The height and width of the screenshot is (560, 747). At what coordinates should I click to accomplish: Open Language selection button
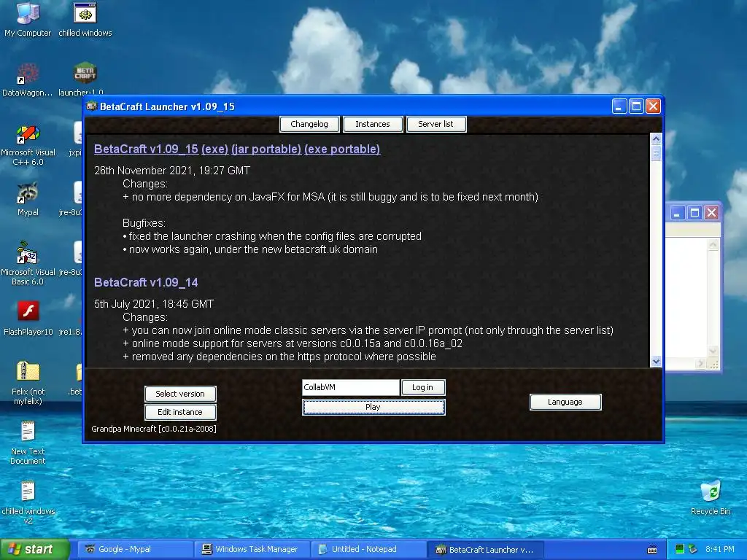tap(565, 402)
